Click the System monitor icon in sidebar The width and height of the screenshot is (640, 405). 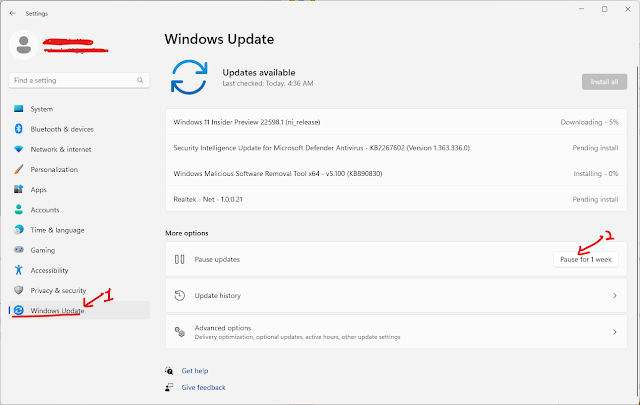[19, 109]
